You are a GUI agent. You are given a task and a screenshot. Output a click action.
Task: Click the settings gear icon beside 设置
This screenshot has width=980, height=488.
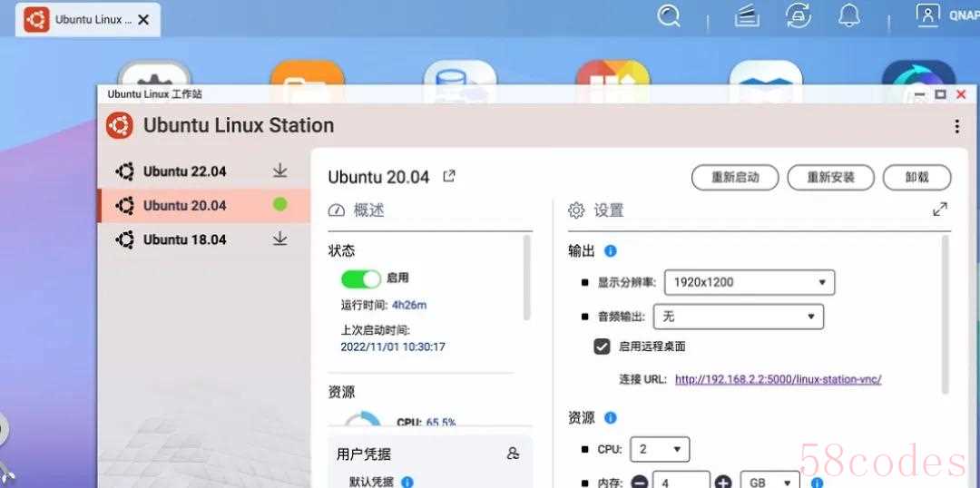point(576,210)
